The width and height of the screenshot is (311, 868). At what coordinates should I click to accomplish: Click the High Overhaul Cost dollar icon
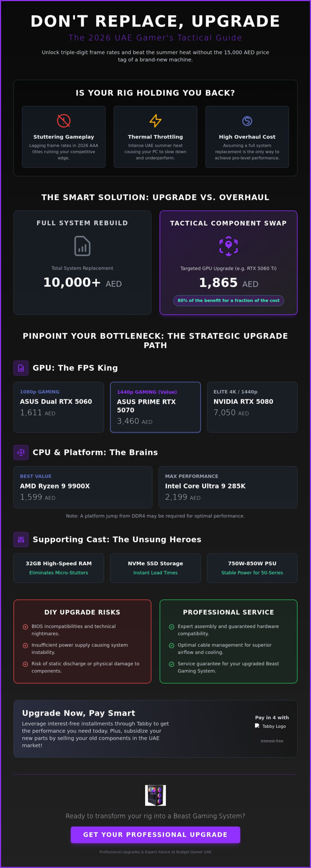(x=247, y=121)
